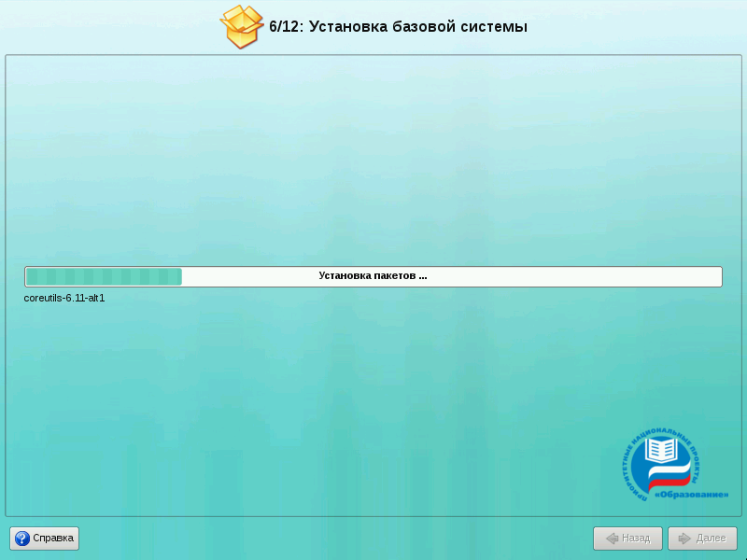
Task: Click the open book icon in logo
Action: tap(661, 452)
